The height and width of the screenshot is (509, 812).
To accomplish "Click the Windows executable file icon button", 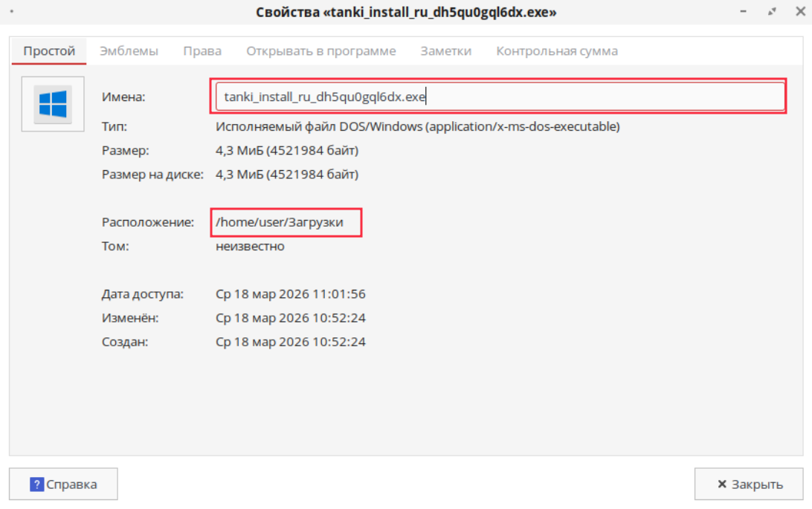I will pos(53,104).
